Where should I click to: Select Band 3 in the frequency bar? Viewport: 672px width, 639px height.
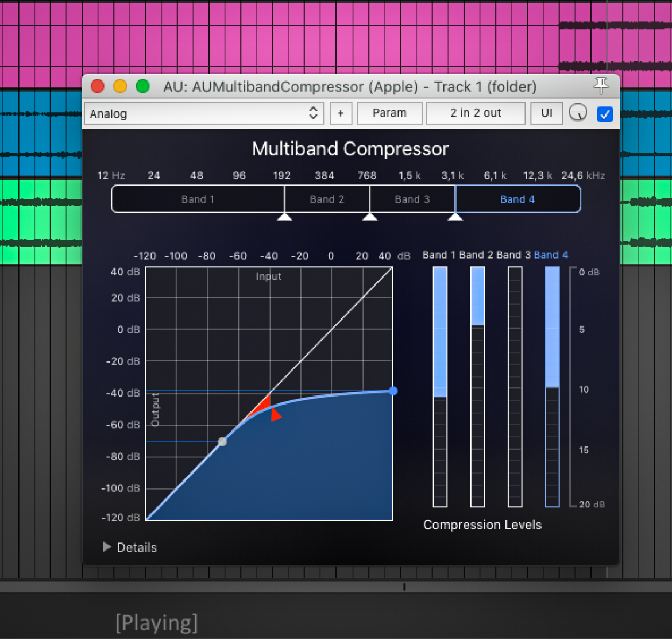(412, 199)
